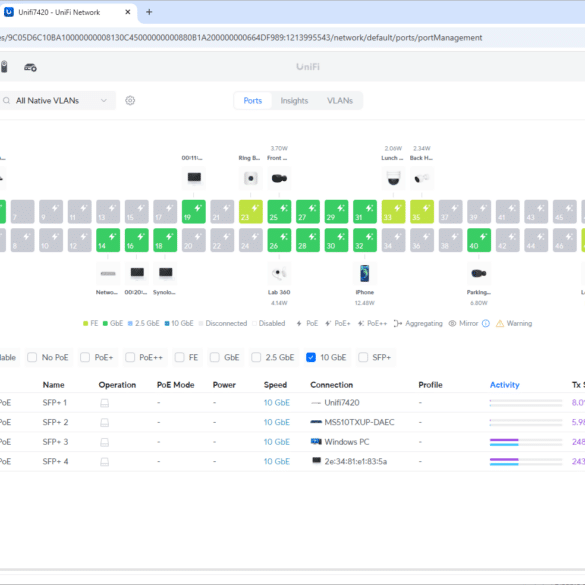Enable the PoE+ filter checkbox
Viewport: 585px width, 585px height.
click(x=85, y=357)
